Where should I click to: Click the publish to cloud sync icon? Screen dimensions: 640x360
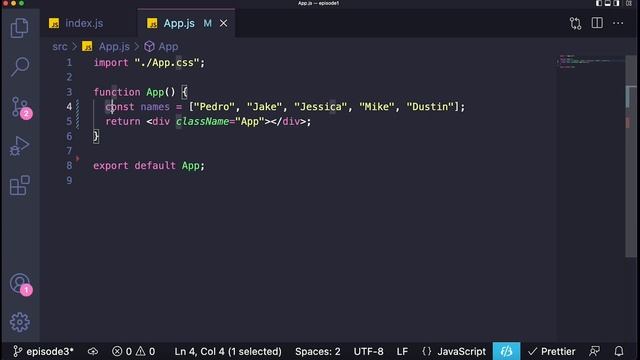(x=93, y=351)
